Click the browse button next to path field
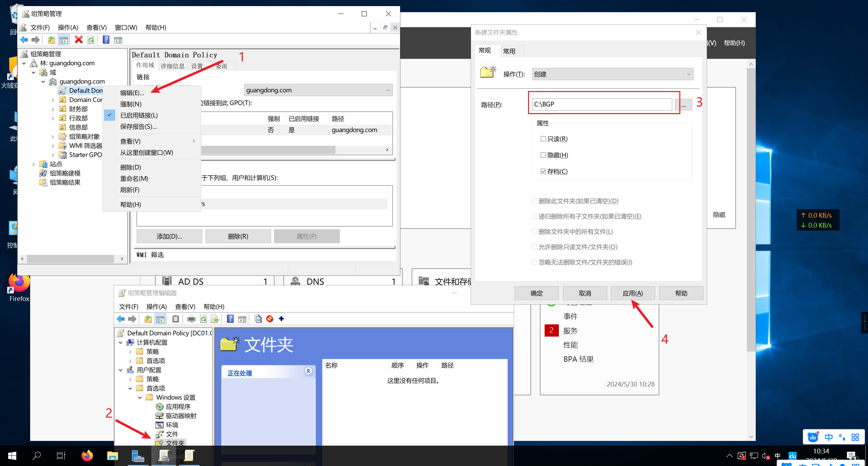The width and height of the screenshot is (868, 466). pos(684,105)
